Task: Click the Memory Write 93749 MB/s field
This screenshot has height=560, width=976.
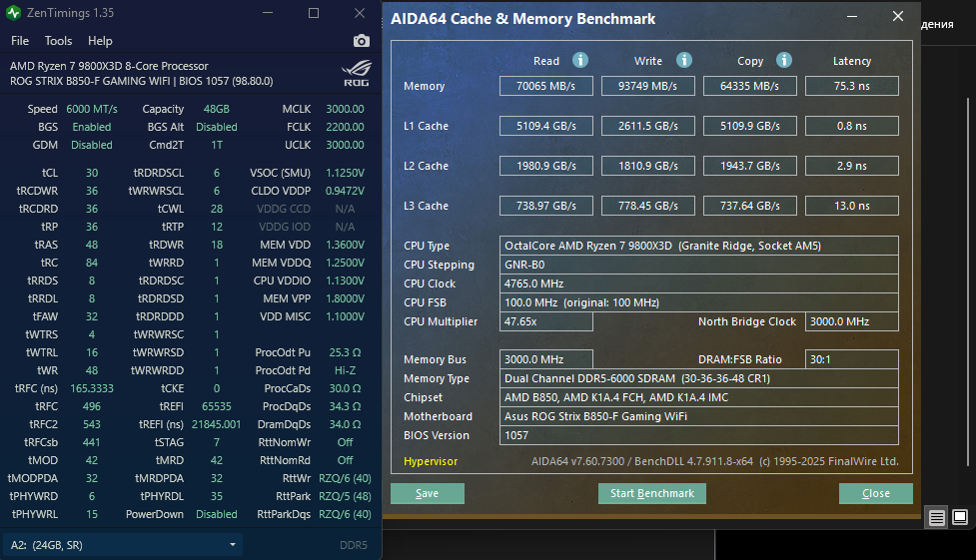Action: click(648, 86)
